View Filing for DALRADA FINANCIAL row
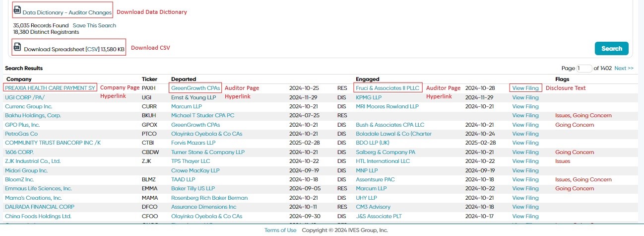The height and width of the screenshot is (236, 644). [525, 207]
